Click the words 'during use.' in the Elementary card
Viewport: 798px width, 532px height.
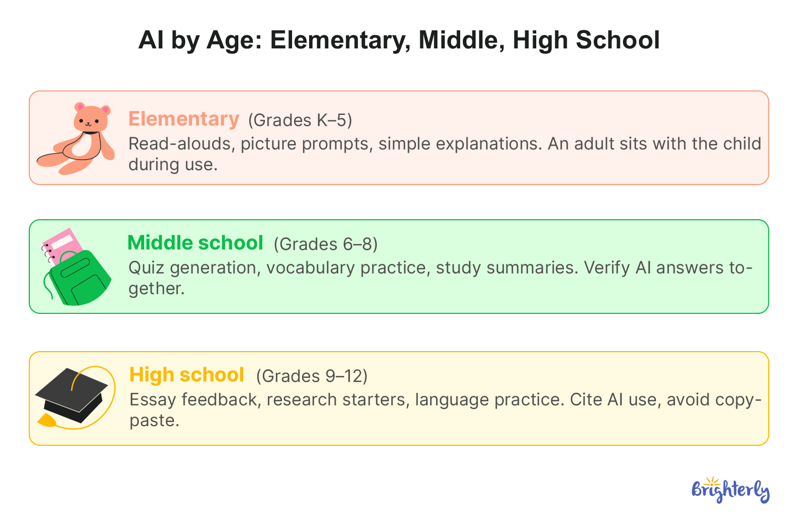173,164
